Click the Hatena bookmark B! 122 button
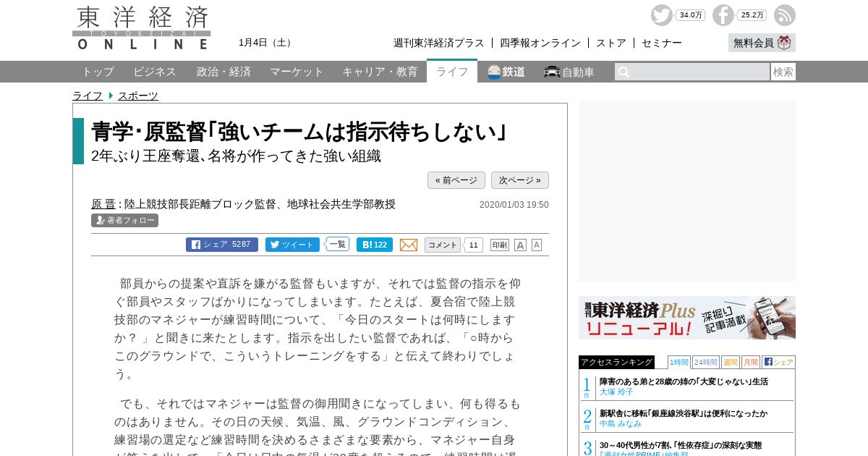The height and width of the screenshot is (456, 868). pyautogui.click(x=375, y=245)
